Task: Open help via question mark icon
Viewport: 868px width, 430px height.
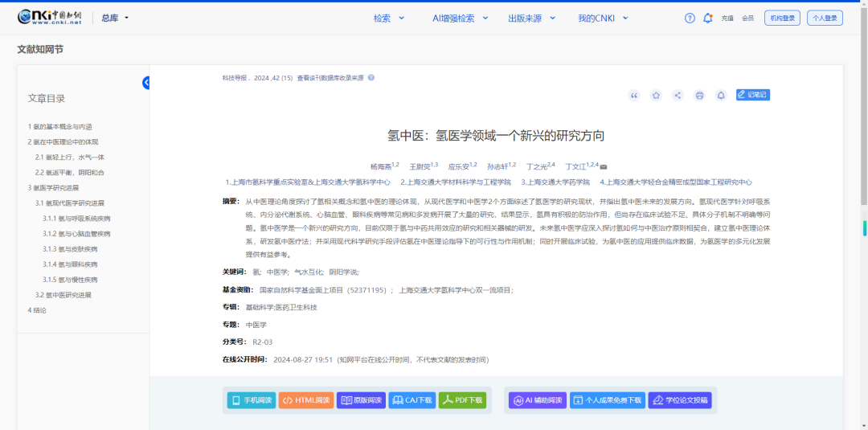Action: tap(690, 18)
